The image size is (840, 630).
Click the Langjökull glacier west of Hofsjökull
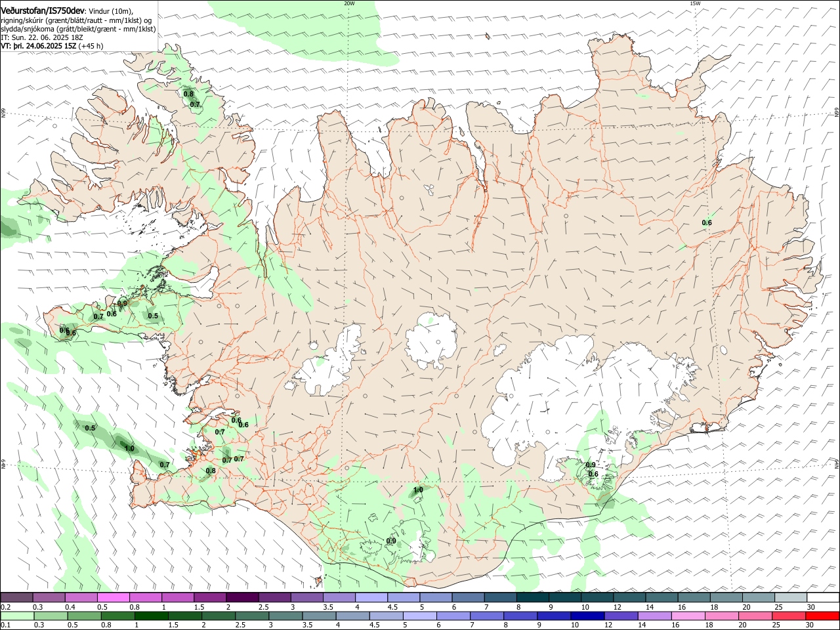(x=329, y=364)
